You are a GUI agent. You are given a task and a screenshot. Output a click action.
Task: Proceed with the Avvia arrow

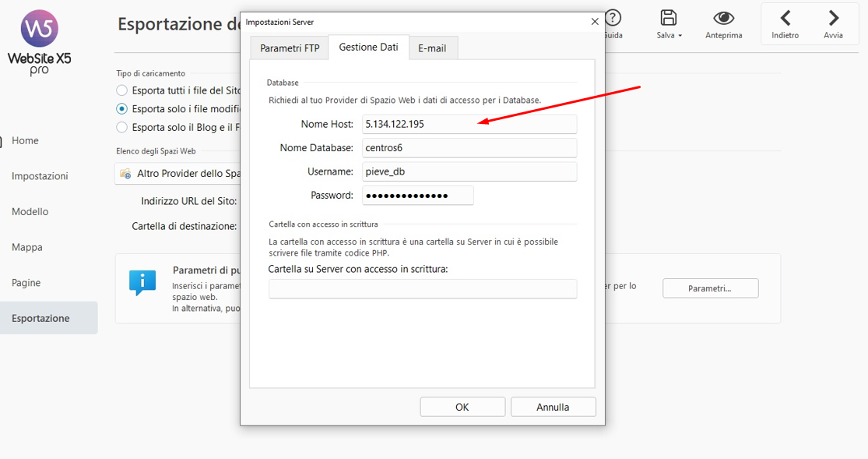point(833,19)
